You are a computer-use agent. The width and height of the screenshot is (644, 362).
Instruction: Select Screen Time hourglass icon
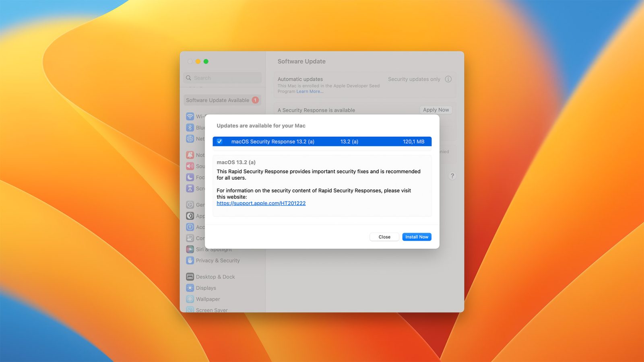(x=190, y=188)
